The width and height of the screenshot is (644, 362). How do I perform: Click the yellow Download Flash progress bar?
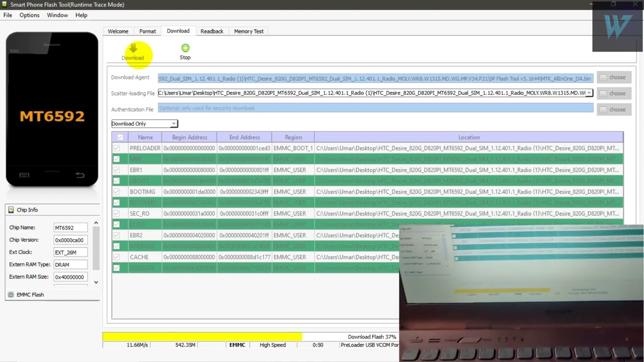click(202, 337)
